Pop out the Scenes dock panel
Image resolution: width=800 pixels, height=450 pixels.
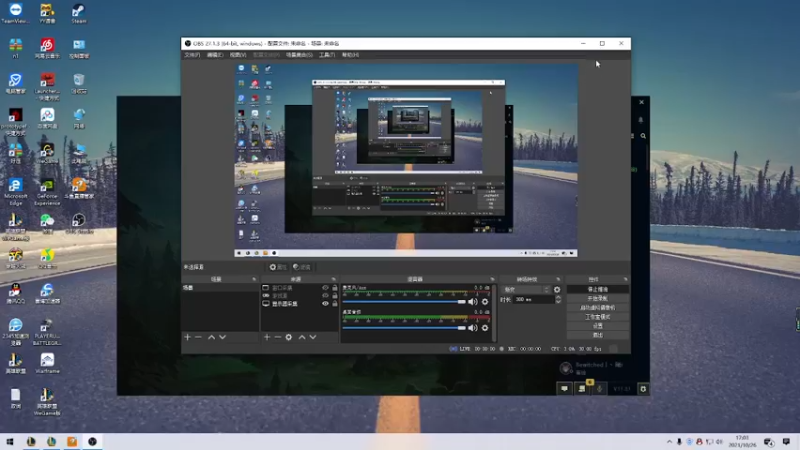(x=254, y=280)
